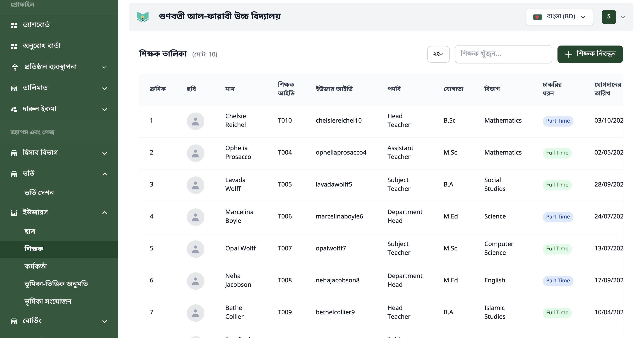
Task: Collapse the ভর্তি menu chevron
Action: [x=105, y=174]
